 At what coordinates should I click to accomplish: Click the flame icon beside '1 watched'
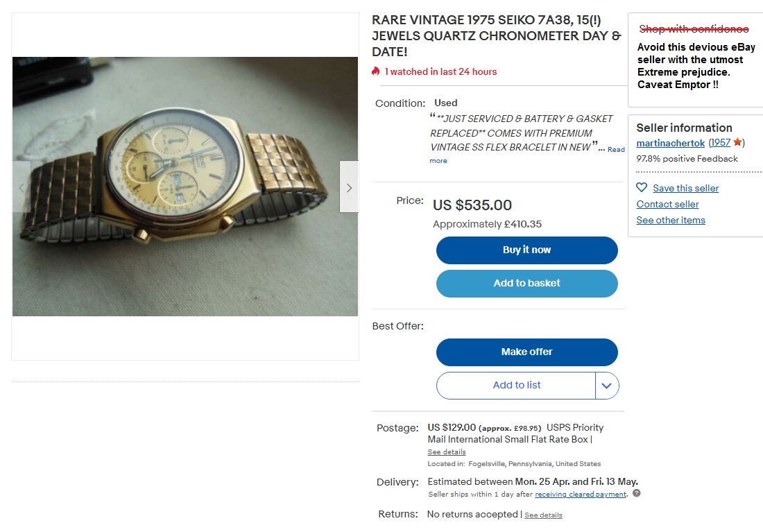[x=375, y=71]
